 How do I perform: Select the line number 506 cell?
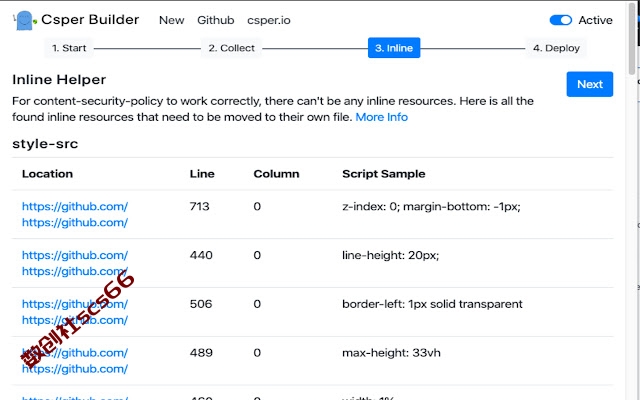pos(201,304)
